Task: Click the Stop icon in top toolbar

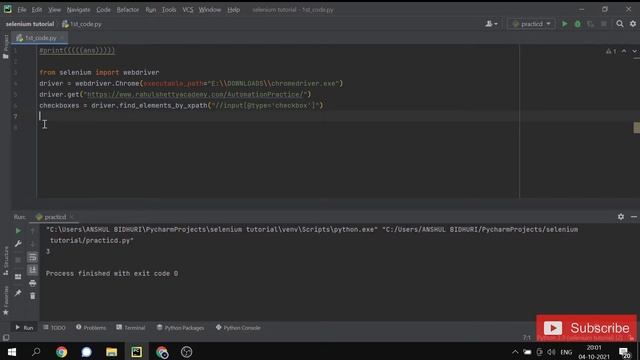Action: coord(604,24)
